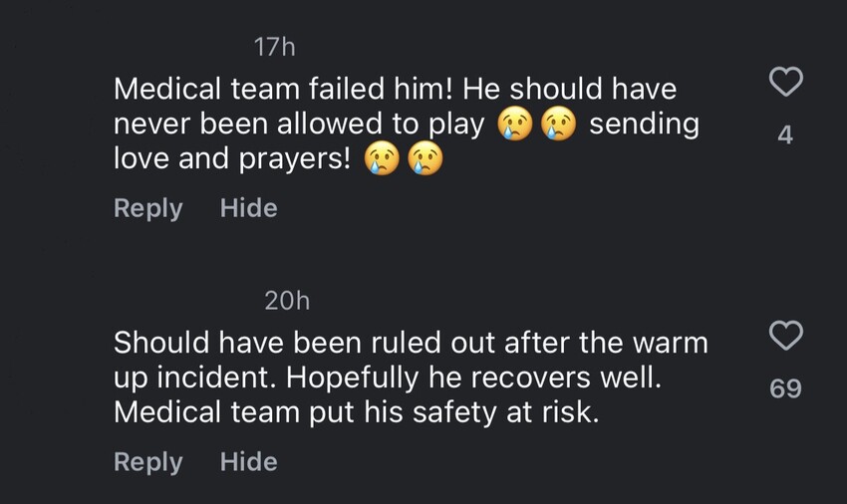The width and height of the screenshot is (847, 504).
Task: Reply to the 'Should have been ruled out' comment
Action: click(148, 462)
